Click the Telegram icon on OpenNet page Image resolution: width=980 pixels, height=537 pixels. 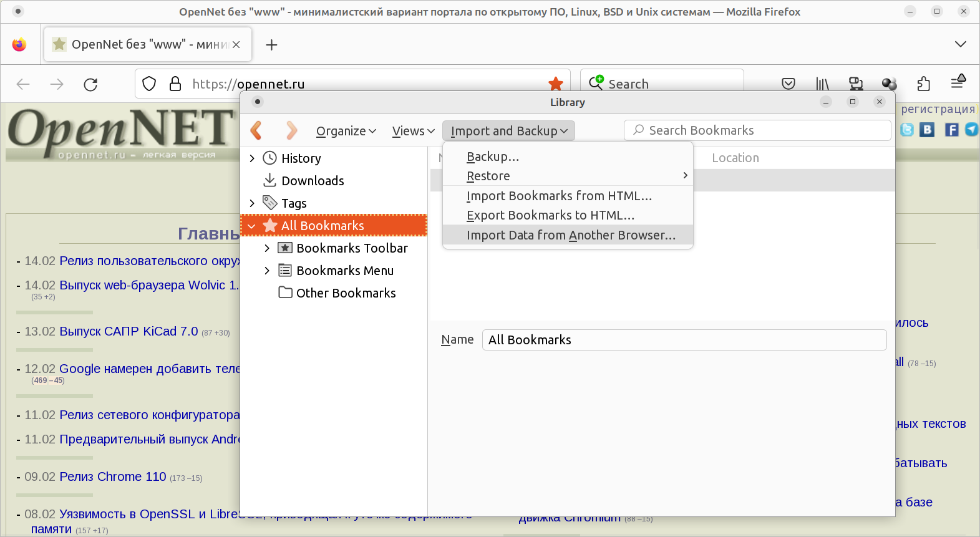[x=972, y=130]
